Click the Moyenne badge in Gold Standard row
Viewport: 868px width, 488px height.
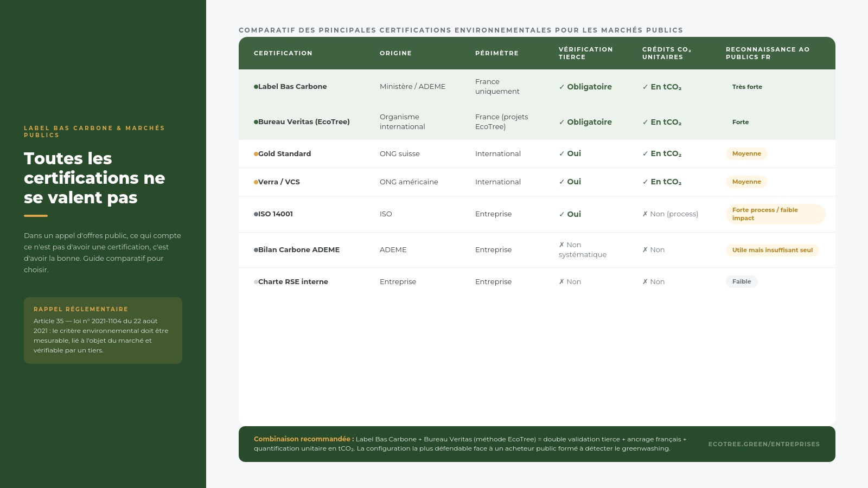tap(746, 153)
